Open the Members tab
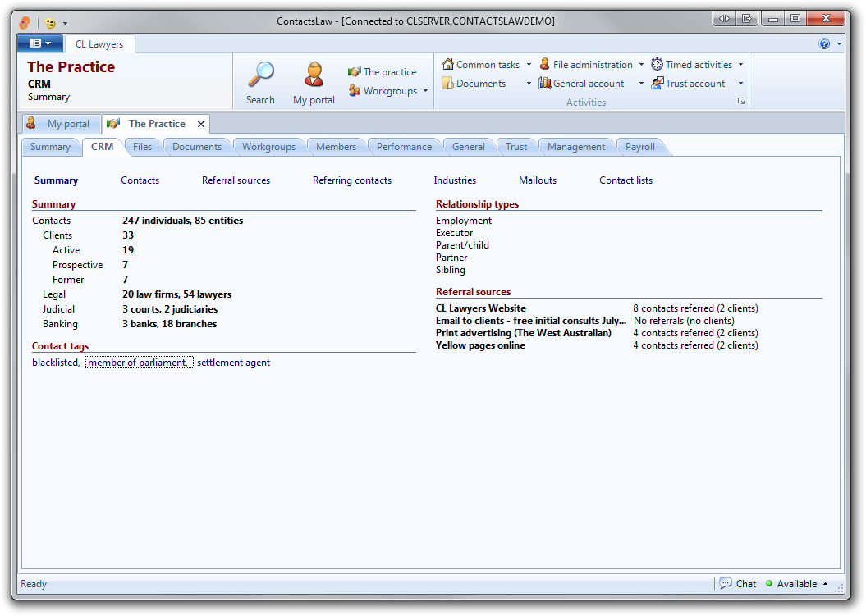Image resolution: width=866 pixels, height=616 pixels. point(336,147)
